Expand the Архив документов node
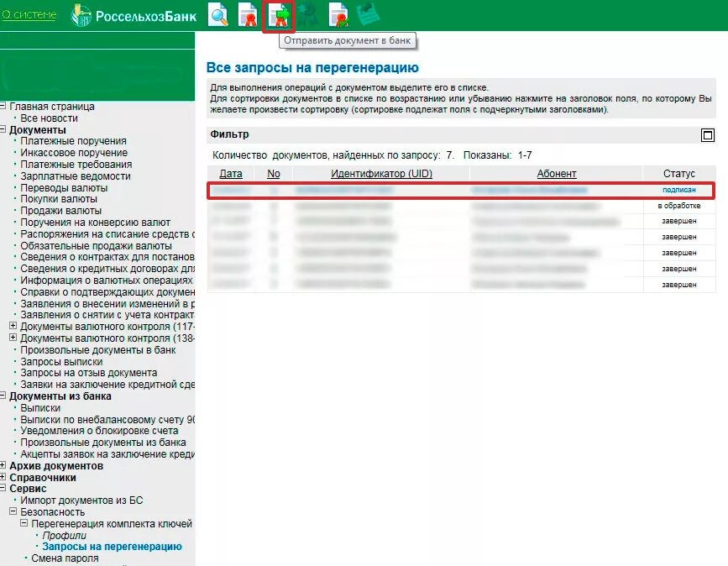The width and height of the screenshot is (728, 566). click(x=3, y=464)
